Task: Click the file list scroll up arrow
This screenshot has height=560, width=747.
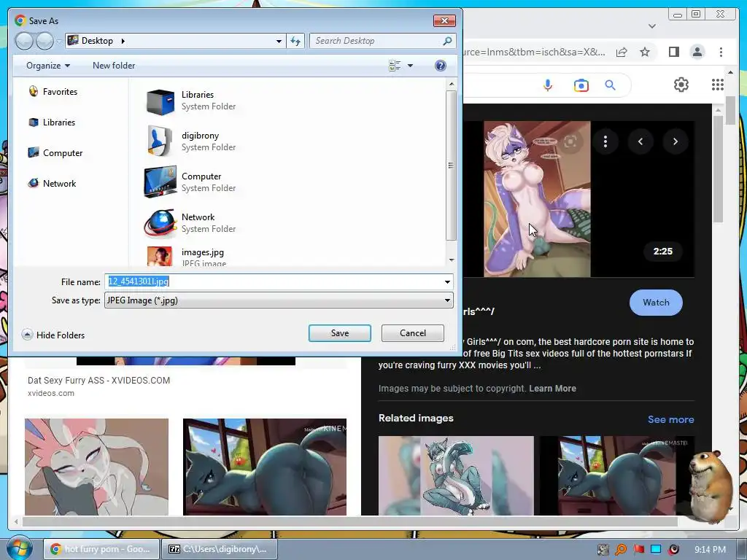Action: (451, 84)
